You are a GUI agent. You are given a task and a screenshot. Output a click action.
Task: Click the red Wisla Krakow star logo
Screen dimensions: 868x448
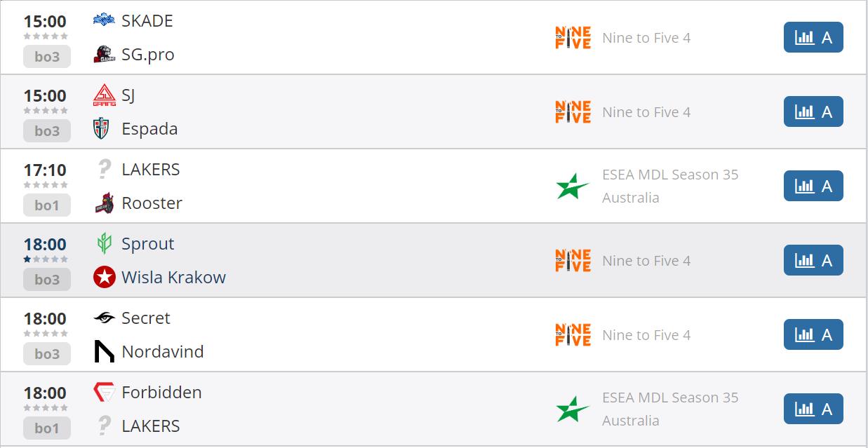[104, 278]
